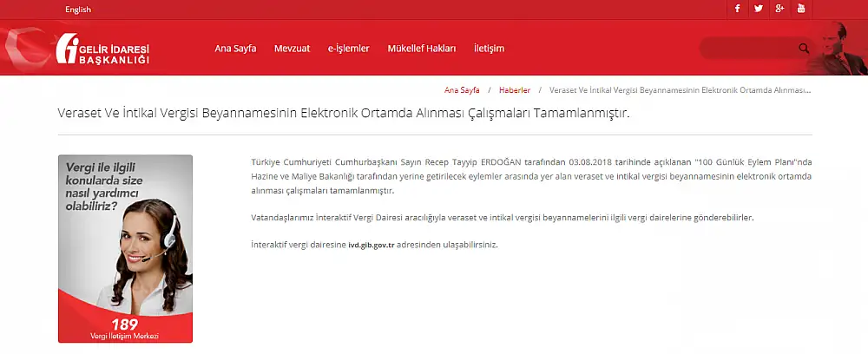The image size is (868, 354).
Task: Click the paragraph mentioning 100 Günlük Eylem Planı
Action: 531,176
